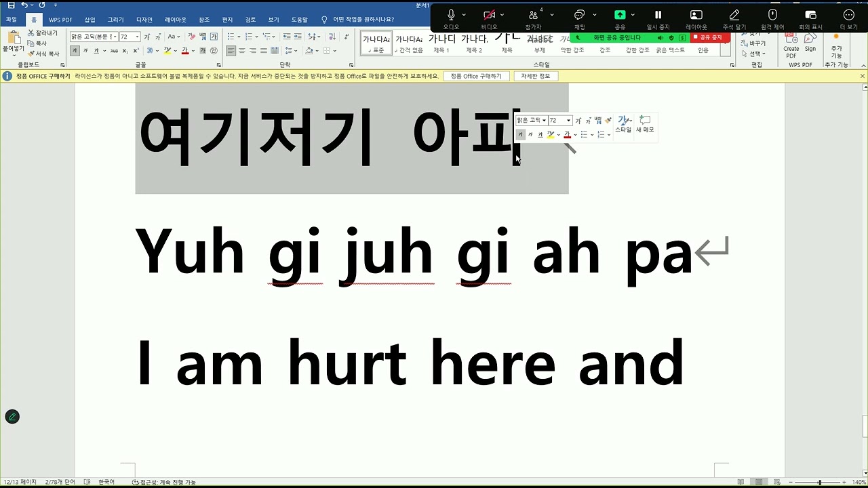Click the font color red swatch in ribbon

(x=184, y=52)
